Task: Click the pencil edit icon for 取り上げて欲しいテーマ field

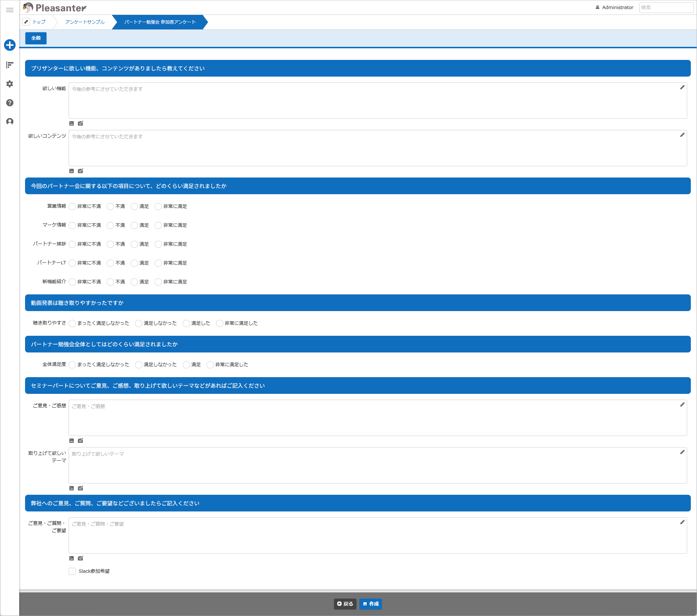Action: pyautogui.click(x=682, y=452)
